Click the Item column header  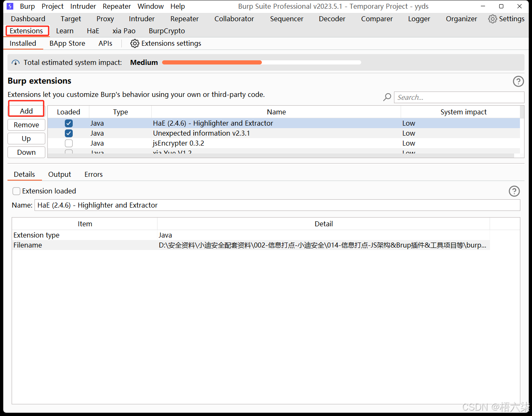85,224
